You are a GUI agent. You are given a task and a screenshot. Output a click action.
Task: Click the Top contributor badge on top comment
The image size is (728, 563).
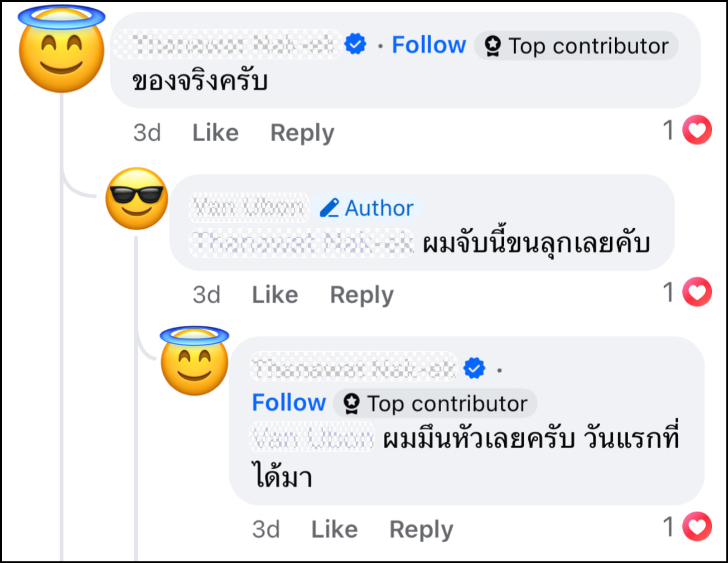tap(577, 46)
